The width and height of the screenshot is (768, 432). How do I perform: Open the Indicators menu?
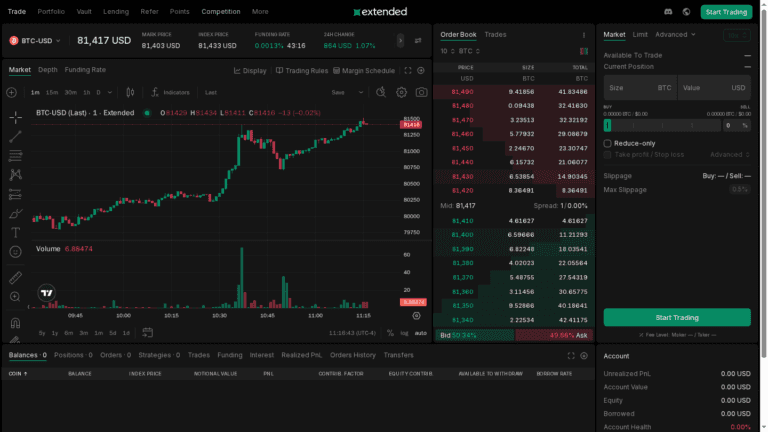[x=170, y=93]
